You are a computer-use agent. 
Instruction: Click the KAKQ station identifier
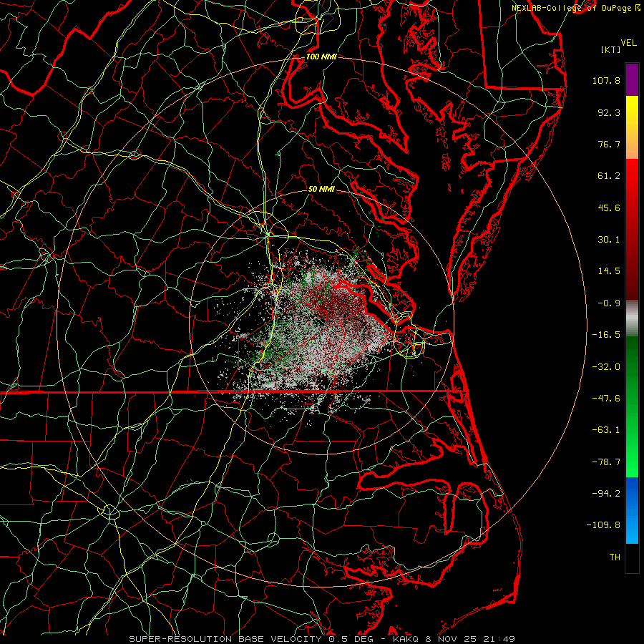(406, 639)
